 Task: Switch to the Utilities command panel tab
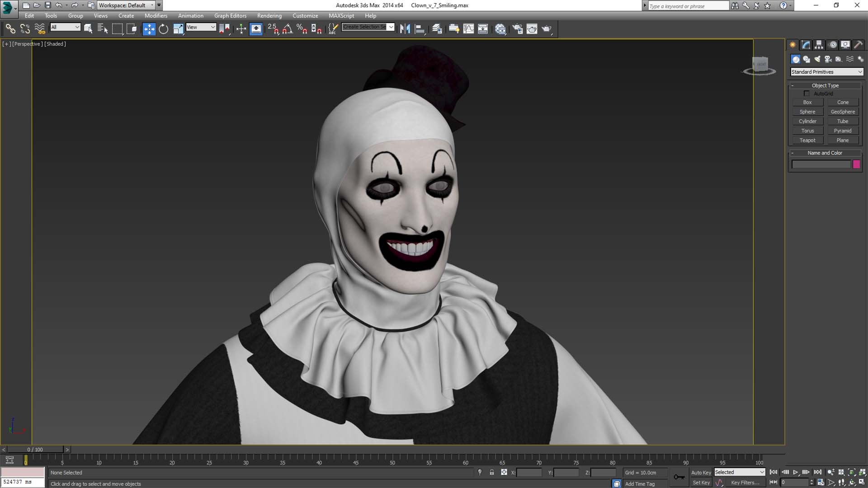point(858,45)
